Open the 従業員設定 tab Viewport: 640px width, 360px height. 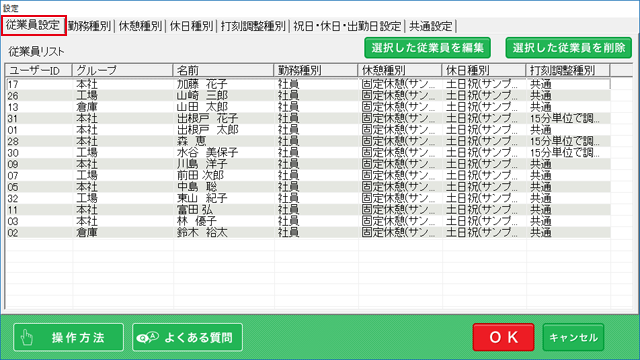click(33, 26)
